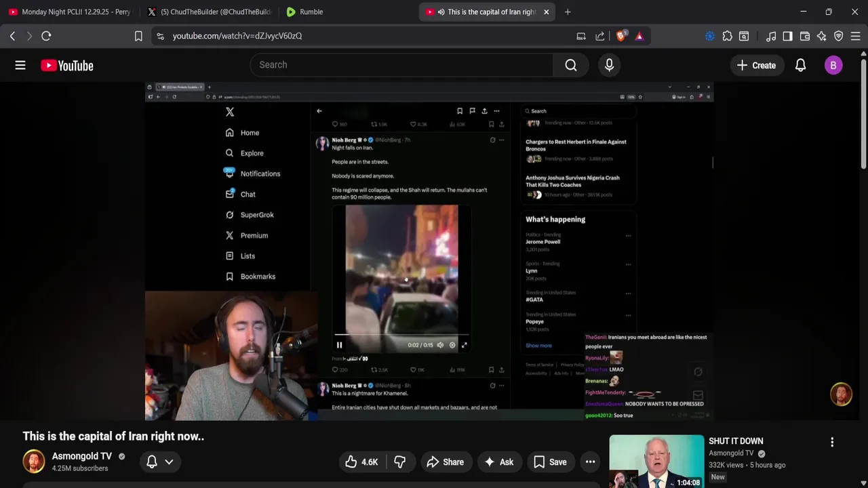
Task: Install app via address bar screen icon
Action: pyautogui.click(x=581, y=36)
